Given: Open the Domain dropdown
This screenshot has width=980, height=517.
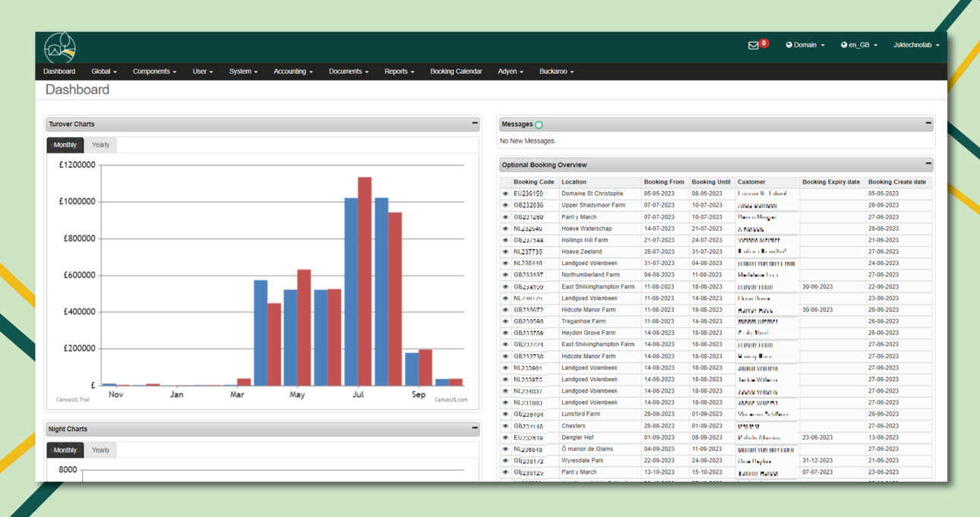Looking at the screenshot, I should coord(805,45).
